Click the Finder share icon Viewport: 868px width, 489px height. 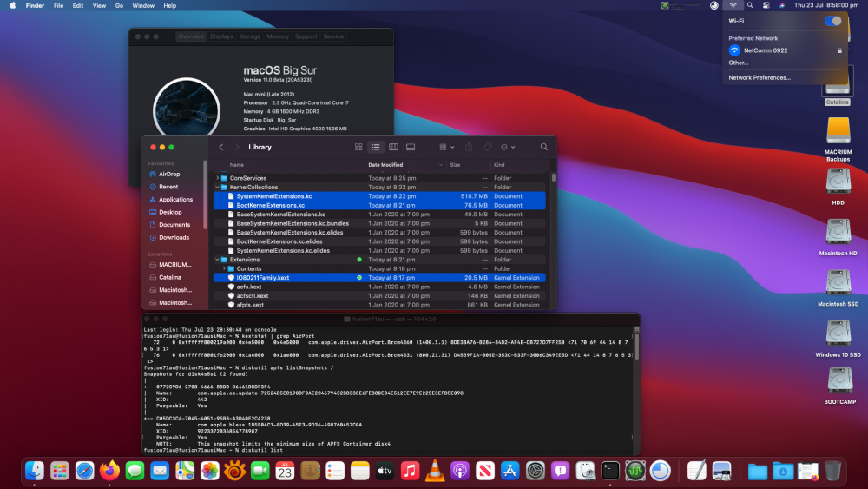pos(469,147)
